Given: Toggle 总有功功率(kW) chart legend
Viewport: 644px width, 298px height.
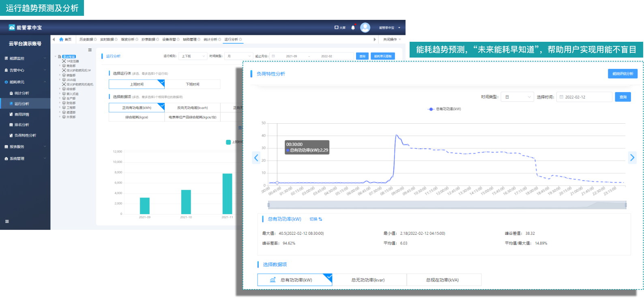Looking at the screenshot, I should tap(444, 109).
